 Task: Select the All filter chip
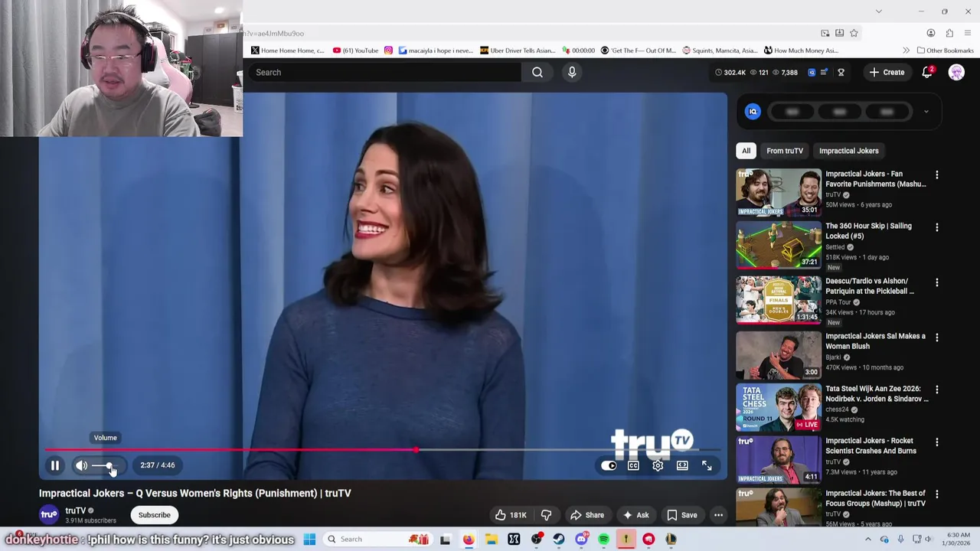pyautogui.click(x=746, y=151)
